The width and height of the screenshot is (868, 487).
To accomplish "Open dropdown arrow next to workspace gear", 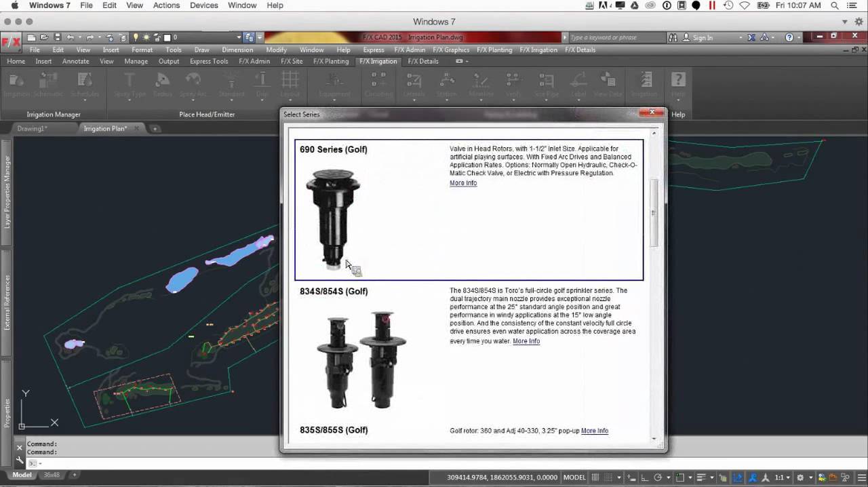I will coord(811,477).
